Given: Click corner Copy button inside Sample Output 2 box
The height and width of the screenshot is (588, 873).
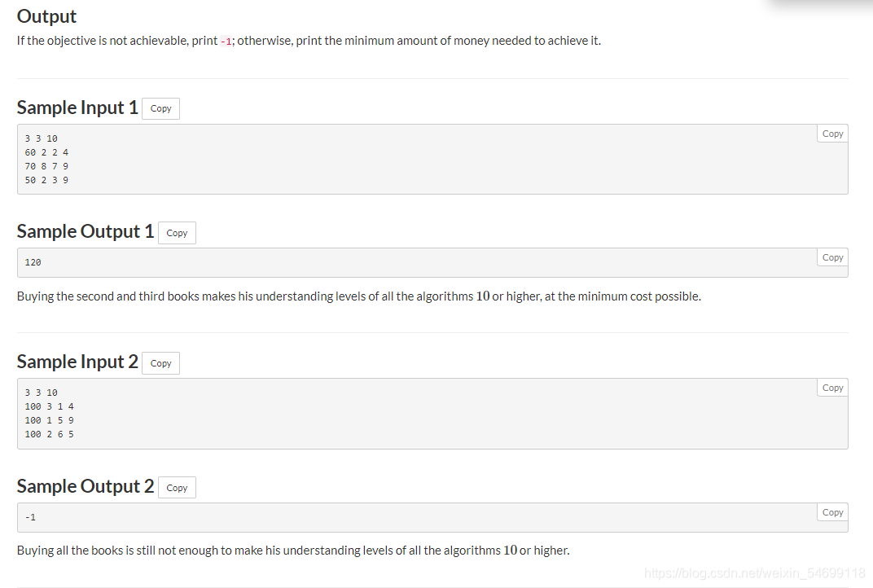Looking at the screenshot, I should tap(832, 512).
